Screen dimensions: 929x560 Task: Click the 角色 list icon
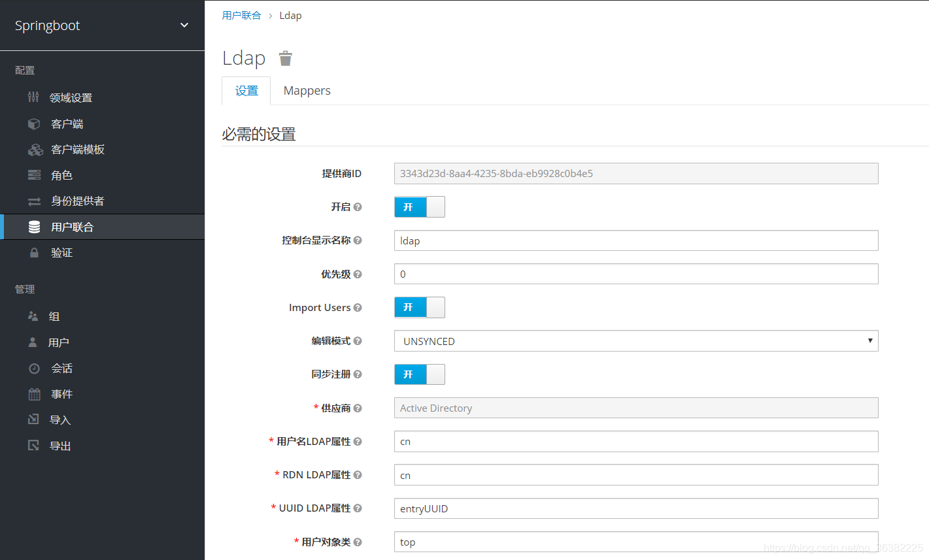tap(34, 175)
